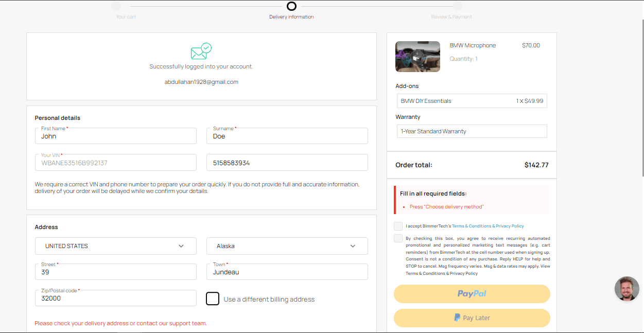Click the Pay Later button
The width and height of the screenshot is (644, 333).
pyautogui.click(x=472, y=318)
